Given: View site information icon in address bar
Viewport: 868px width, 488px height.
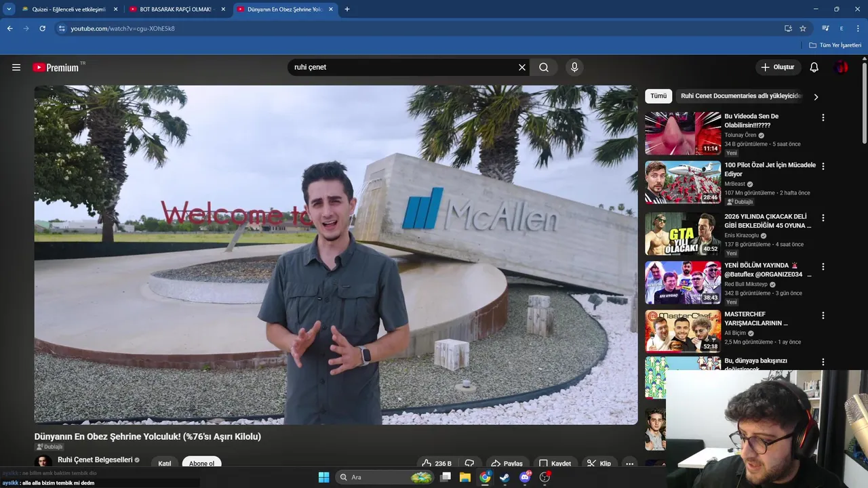Looking at the screenshot, I should coord(62,28).
